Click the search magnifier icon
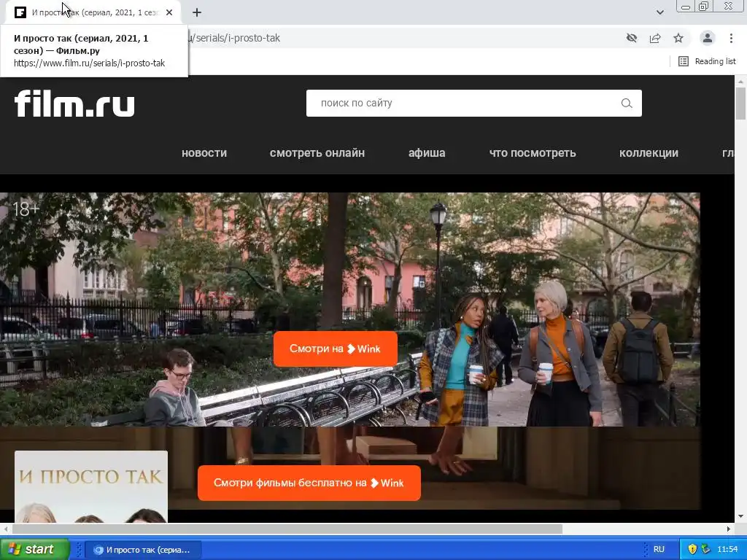The width and height of the screenshot is (747, 560). tap(627, 104)
